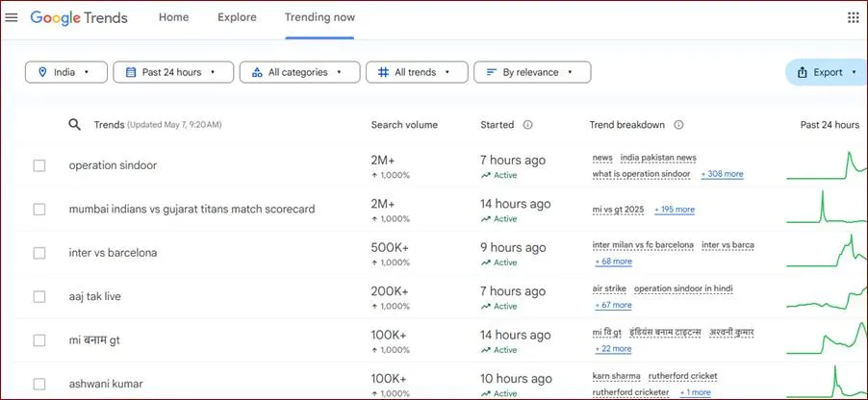Show the + 67 more breakdown
The width and height of the screenshot is (868, 400).
tap(613, 305)
